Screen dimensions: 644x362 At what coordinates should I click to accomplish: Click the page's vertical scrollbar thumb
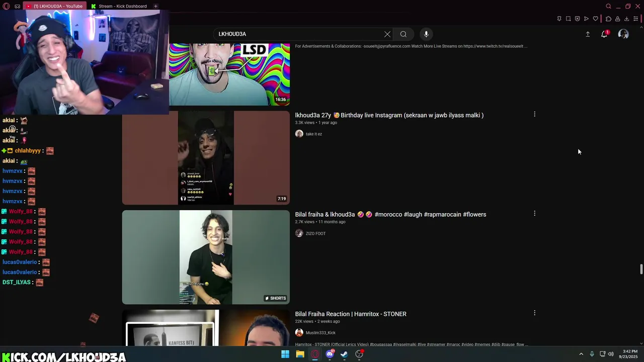pyautogui.click(x=641, y=268)
